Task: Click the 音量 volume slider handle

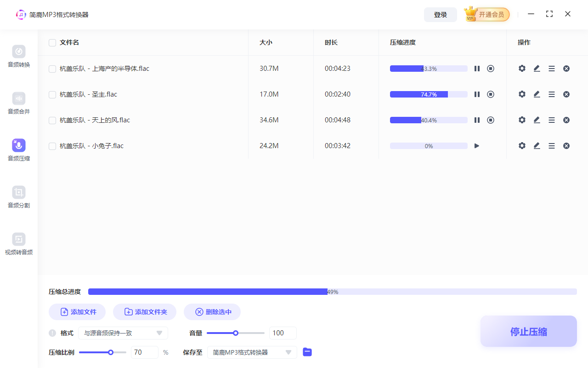Action: tap(236, 333)
